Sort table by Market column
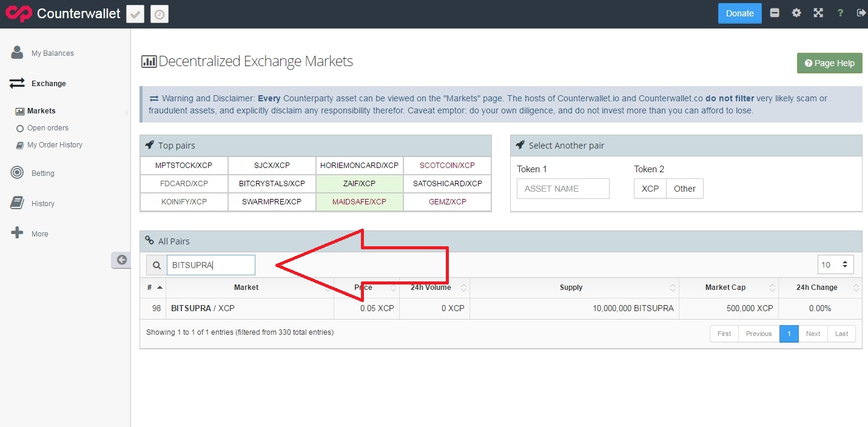 (x=250, y=287)
